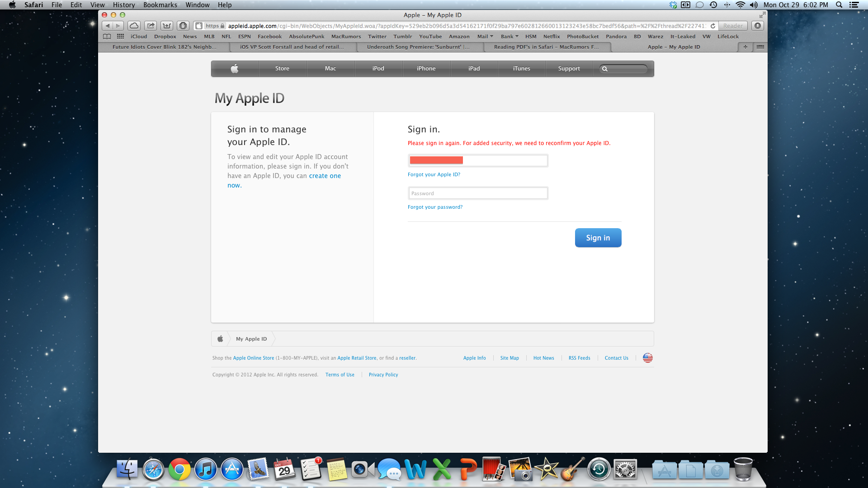Open the File menu
Viewport: 868px width, 488px height.
pyautogui.click(x=57, y=5)
